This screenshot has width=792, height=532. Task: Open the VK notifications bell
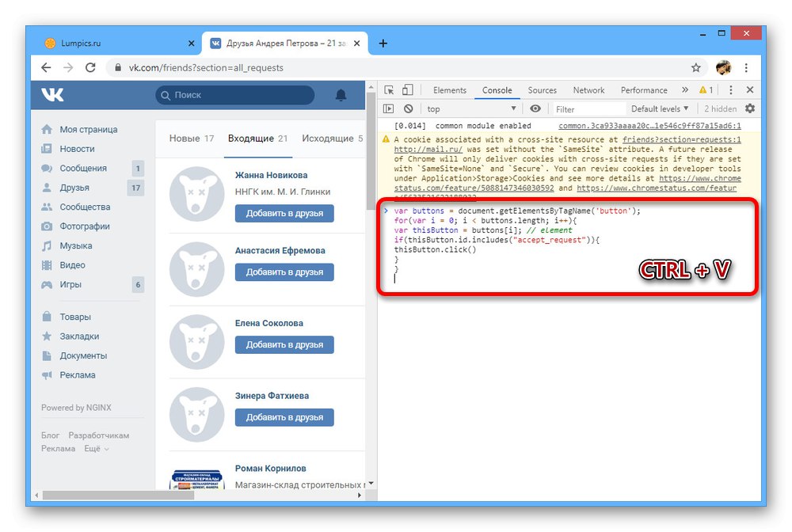coord(341,95)
